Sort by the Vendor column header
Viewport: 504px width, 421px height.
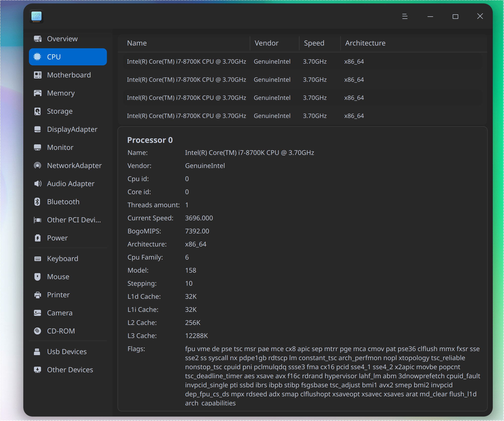click(x=267, y=43)
